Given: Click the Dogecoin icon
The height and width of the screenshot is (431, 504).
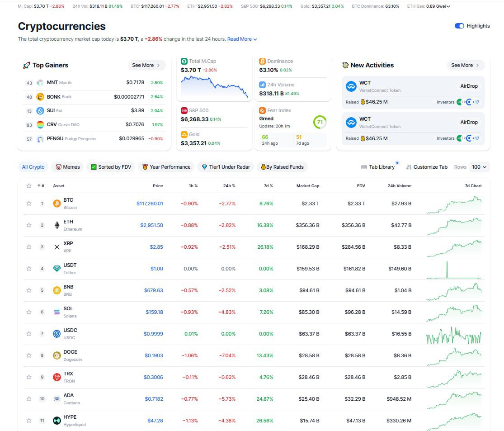Looking at the screenshot, I should 57,355.
